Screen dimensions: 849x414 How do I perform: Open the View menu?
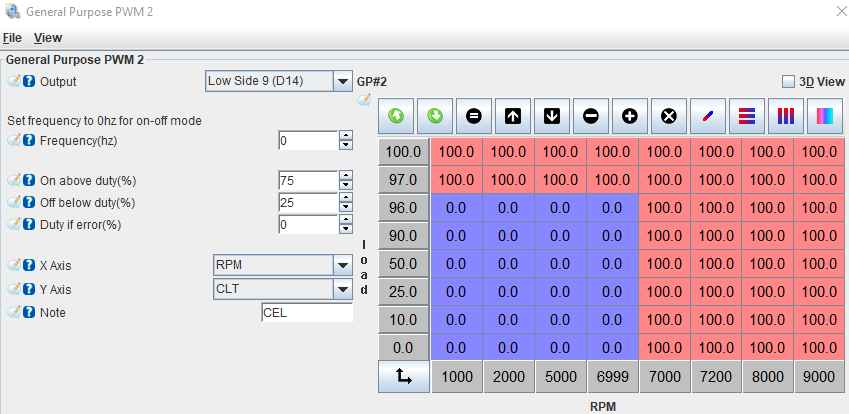click(x=47, y=38)
